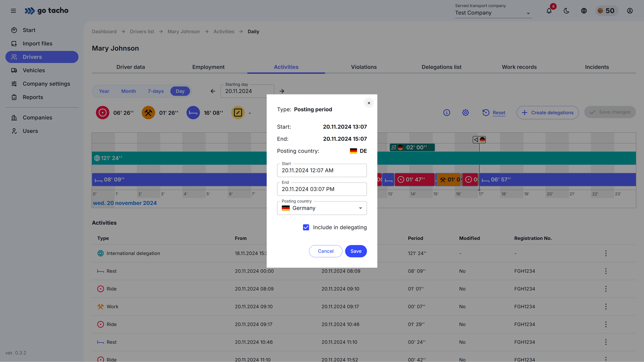The height and width of the screenshot is (362, 644).
Task: Open the 50 credits coin balance
Action: (606, 11)
